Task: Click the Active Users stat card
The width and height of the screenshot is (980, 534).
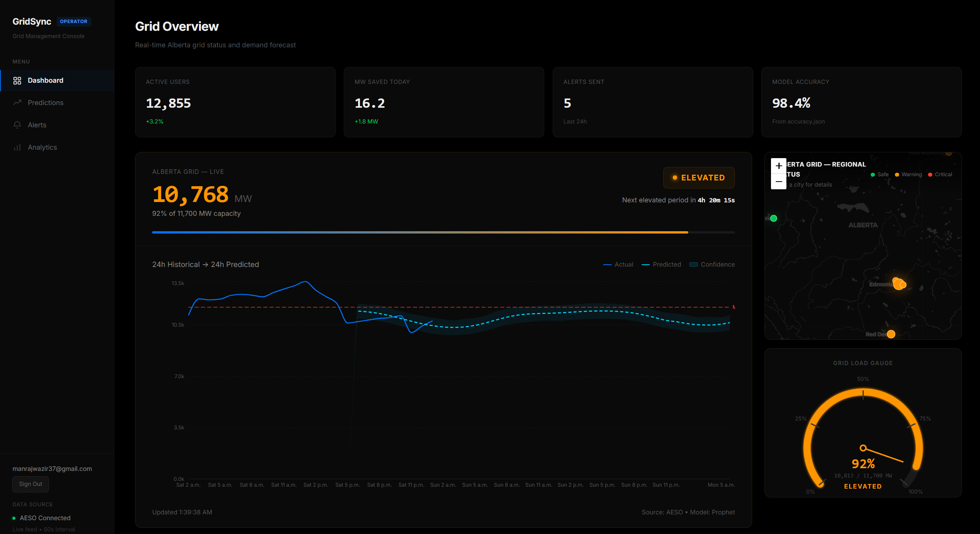Action: pyautogui.click(x=235, y=102)
